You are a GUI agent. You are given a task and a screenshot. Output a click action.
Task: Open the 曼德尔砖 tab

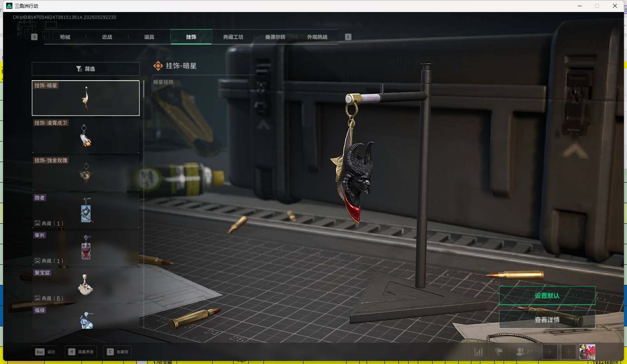click(x=275, y=37)
